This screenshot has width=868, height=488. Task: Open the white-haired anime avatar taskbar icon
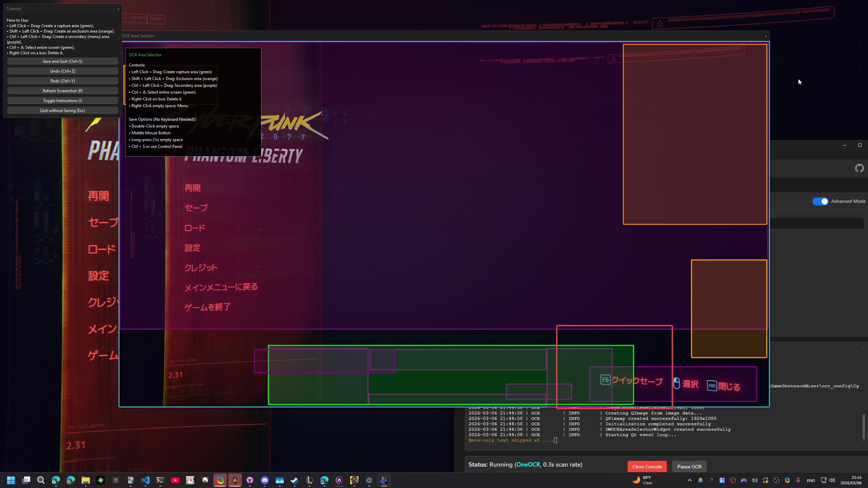pos(190,480)
